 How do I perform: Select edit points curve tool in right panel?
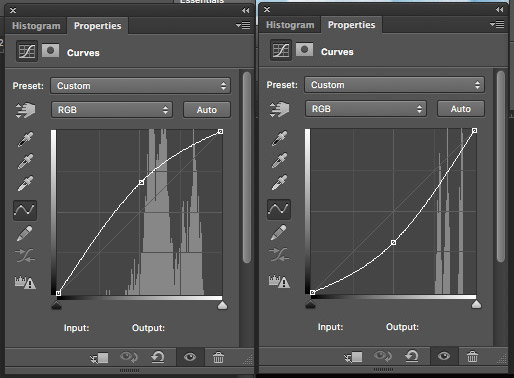pos(279,209)
